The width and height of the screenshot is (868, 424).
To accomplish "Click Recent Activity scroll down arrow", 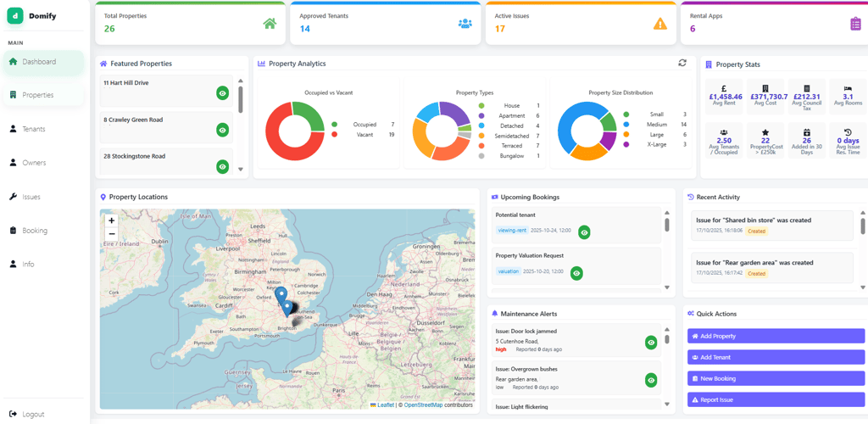I will coord(862,287).
